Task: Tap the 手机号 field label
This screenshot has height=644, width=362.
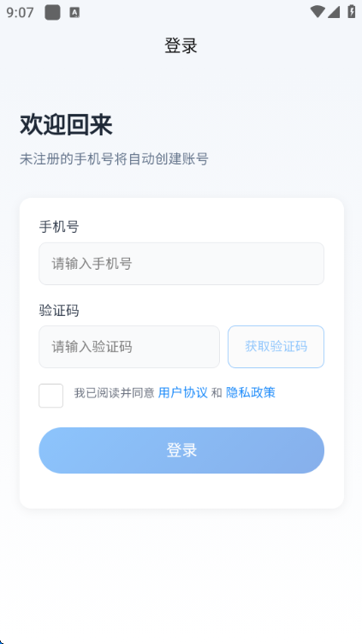Action: click(x=59, y=227)
